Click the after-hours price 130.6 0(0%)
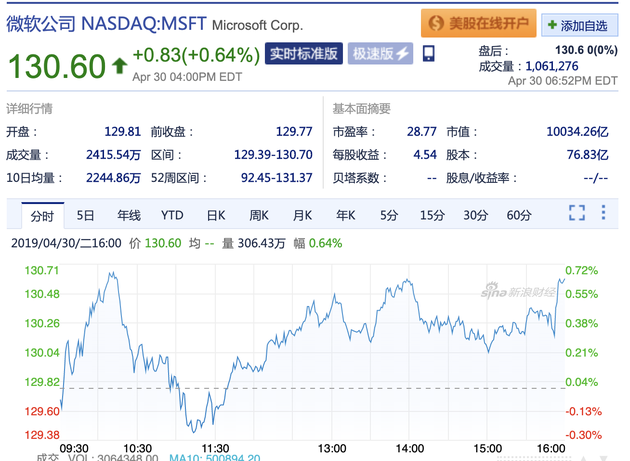This screenshot has width=630, height=461. coord(586,50)
